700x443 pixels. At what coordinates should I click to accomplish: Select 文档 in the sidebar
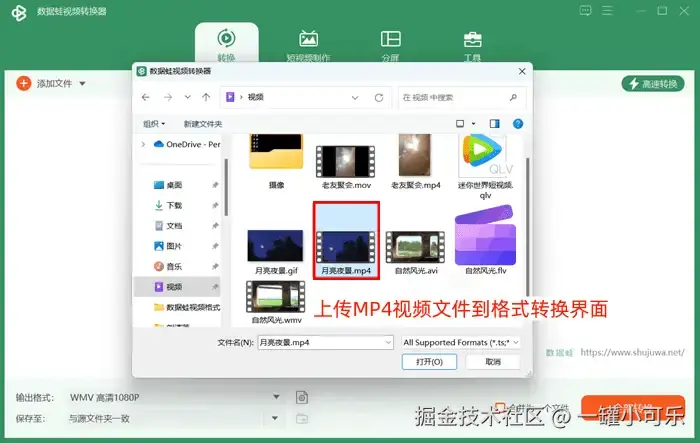(x=174, y=226)
